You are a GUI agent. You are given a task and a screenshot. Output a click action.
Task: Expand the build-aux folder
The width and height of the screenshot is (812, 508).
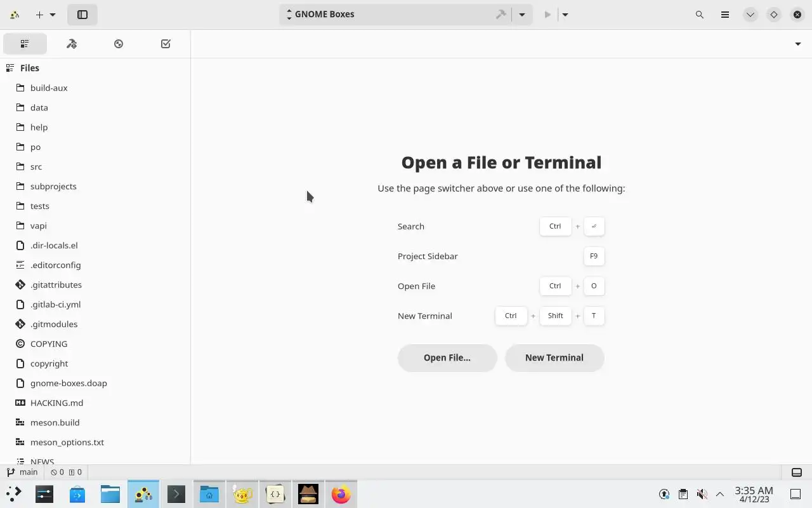pyautogui.click(x=95, y=88)
